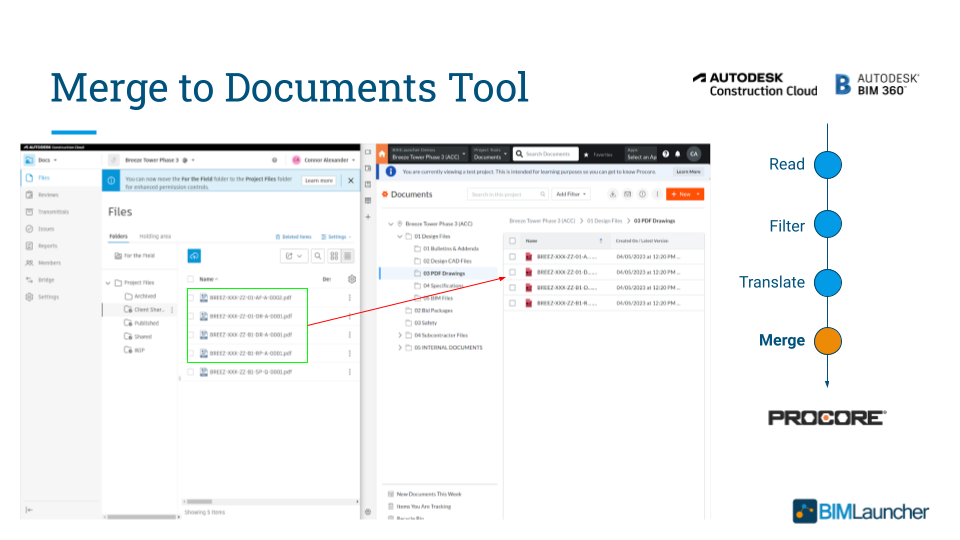960x540 pixels.
Task: Toggle select-all checkbox in Autodesk Files table
Action: [x=191, y=279]
